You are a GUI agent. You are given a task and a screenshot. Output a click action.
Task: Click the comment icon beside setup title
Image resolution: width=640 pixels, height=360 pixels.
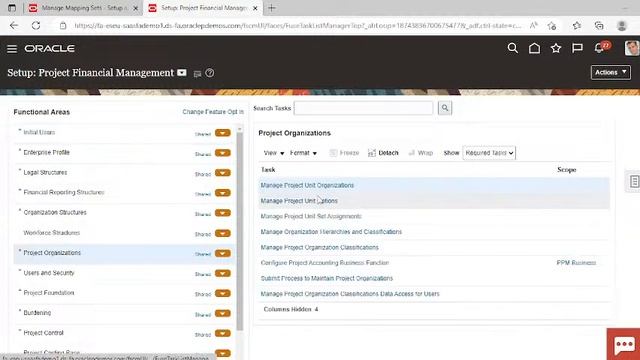point(197,74)
